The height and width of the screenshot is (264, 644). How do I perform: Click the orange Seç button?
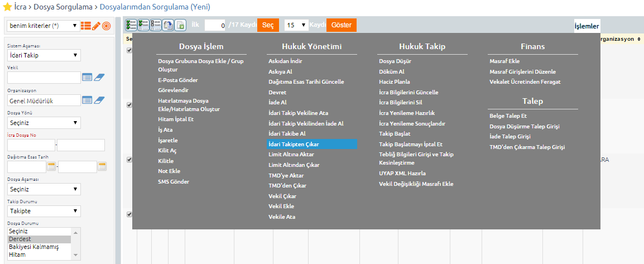(268, 25)
